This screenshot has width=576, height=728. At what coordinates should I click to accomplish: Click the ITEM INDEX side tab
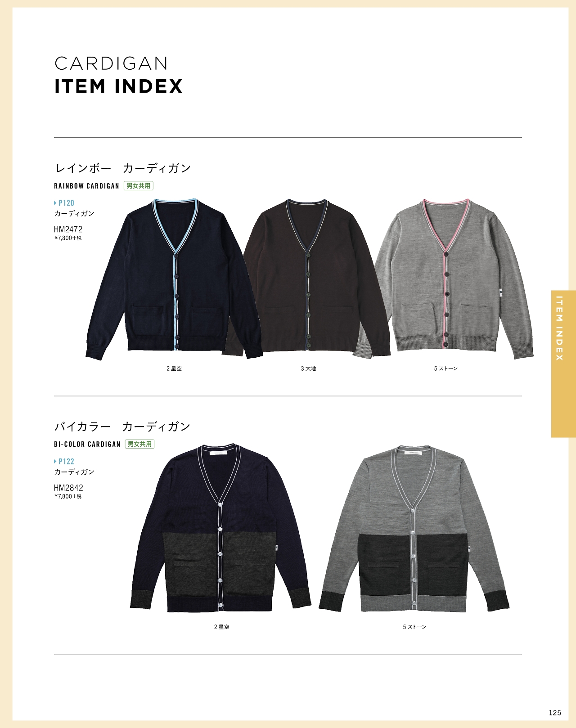point(563,364)
